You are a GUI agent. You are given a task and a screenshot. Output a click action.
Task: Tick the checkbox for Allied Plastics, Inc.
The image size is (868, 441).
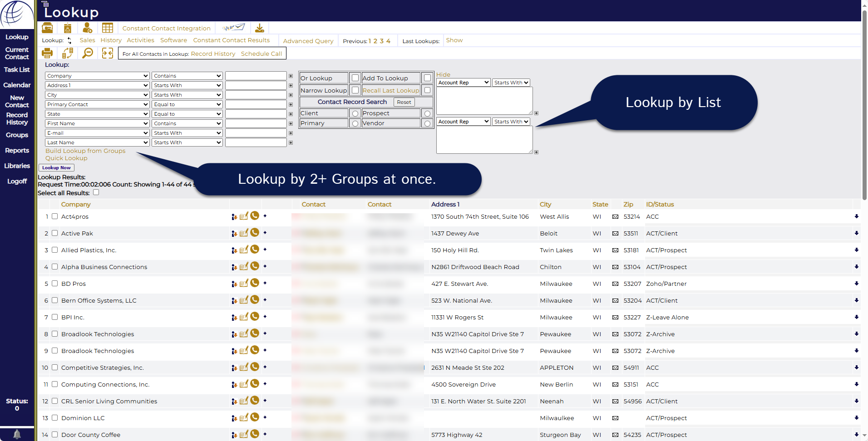coord(55,250)
